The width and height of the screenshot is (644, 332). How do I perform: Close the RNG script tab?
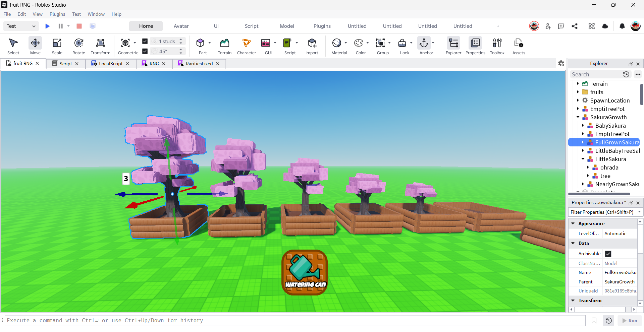[x=164, y=64]
